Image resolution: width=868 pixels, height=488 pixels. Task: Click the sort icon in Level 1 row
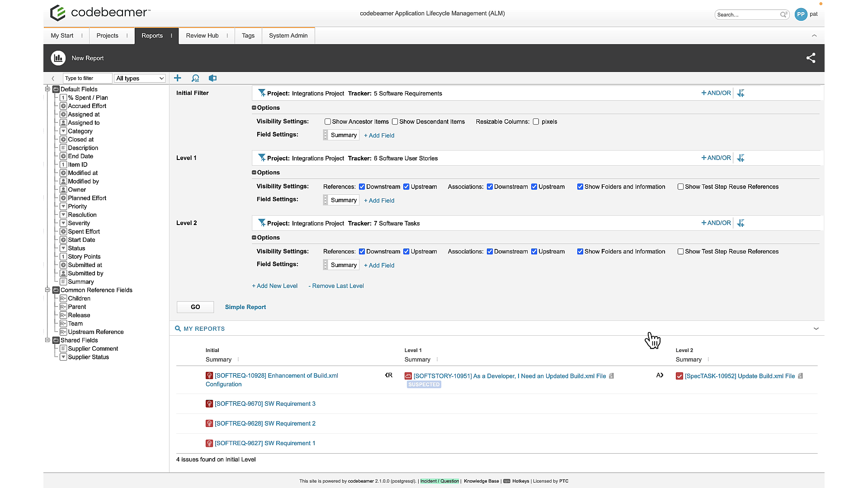point(741,158)
